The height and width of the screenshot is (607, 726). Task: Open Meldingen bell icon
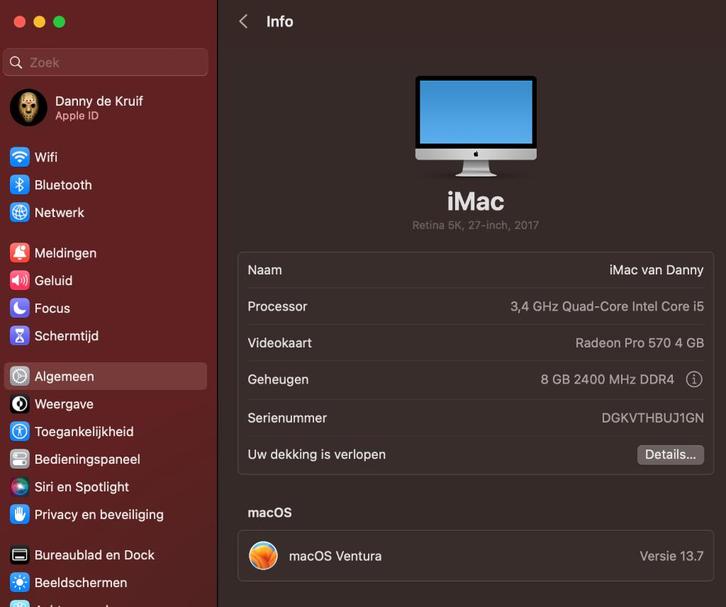[19, 253]
